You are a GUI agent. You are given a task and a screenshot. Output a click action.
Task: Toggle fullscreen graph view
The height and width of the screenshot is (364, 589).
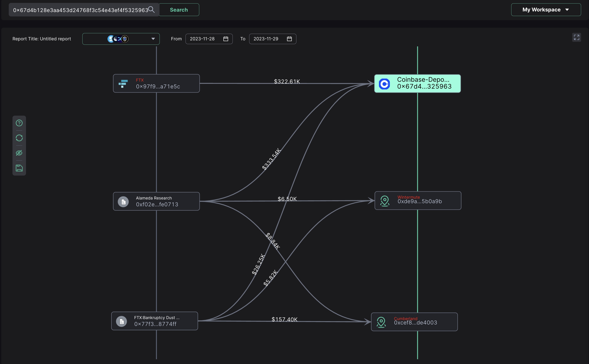click(576, 37)
